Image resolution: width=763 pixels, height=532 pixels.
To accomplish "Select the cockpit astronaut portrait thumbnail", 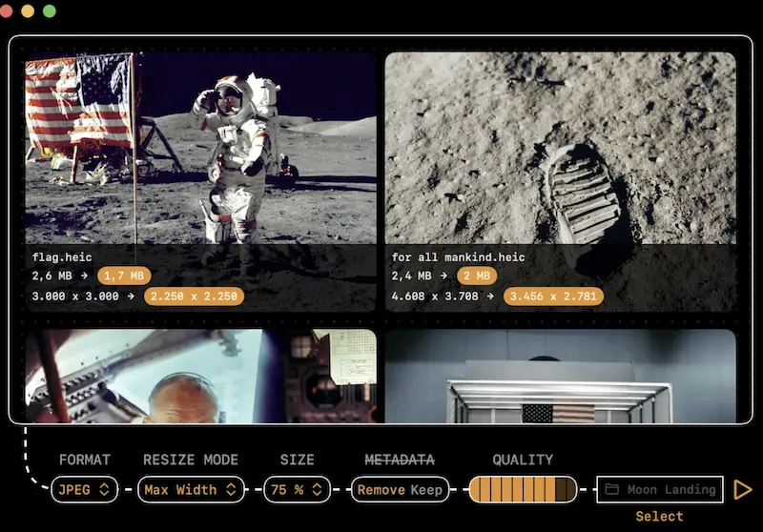I will coord(200,376).
